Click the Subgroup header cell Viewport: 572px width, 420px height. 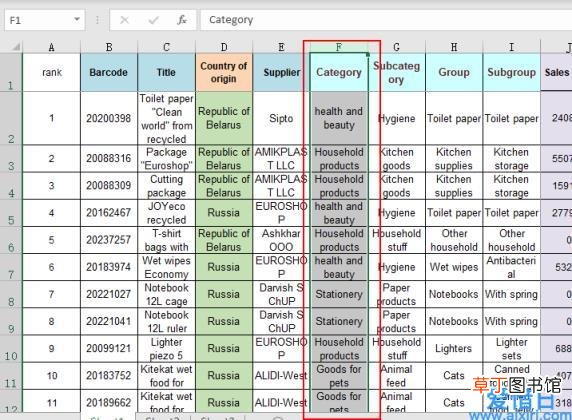point(511,72)
